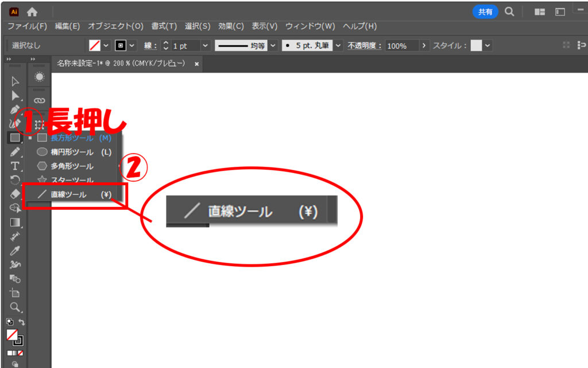588x368 pixels.
Task: Choose the Gradient tool
Action: tap(16, 223)
